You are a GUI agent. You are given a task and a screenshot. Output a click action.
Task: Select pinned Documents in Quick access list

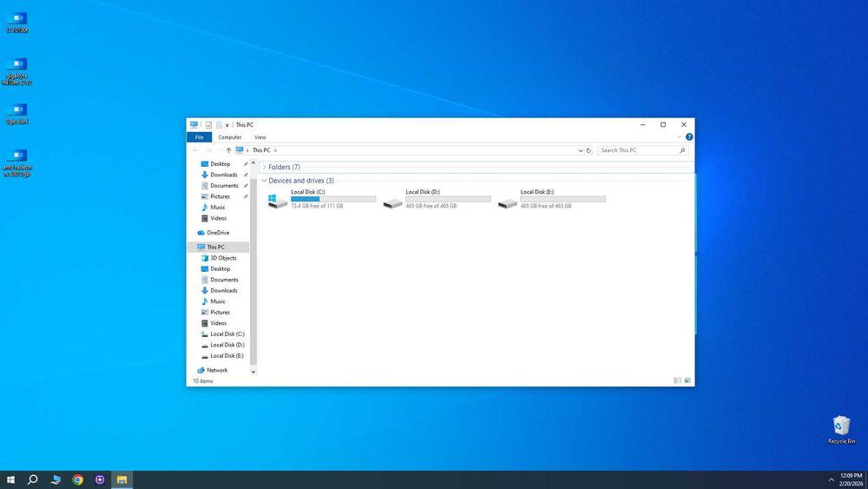[224, 186]
